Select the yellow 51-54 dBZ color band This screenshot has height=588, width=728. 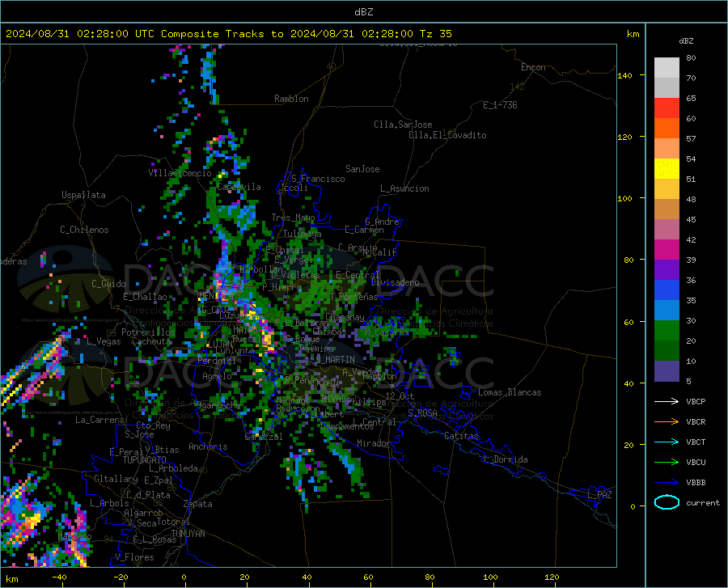point(667,169)
